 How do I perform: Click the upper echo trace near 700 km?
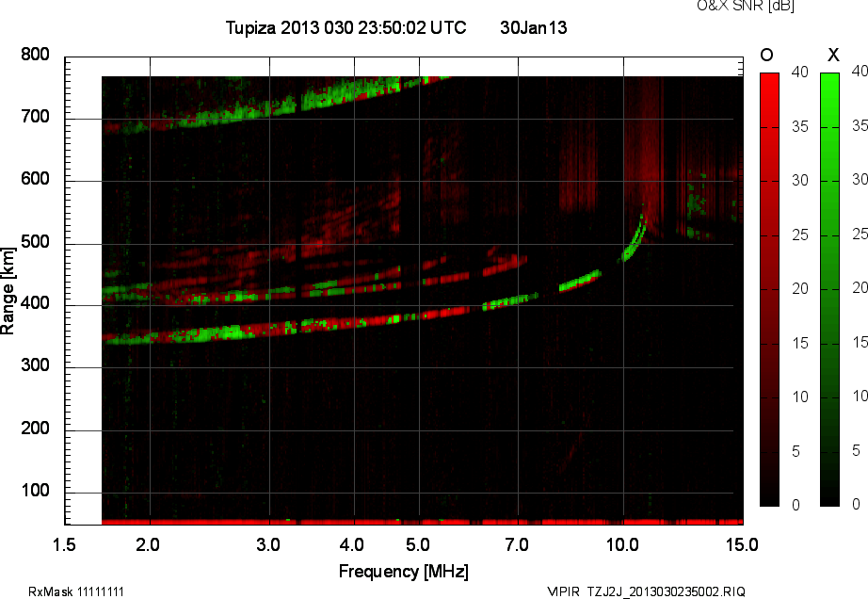click(x=277, y=105)
